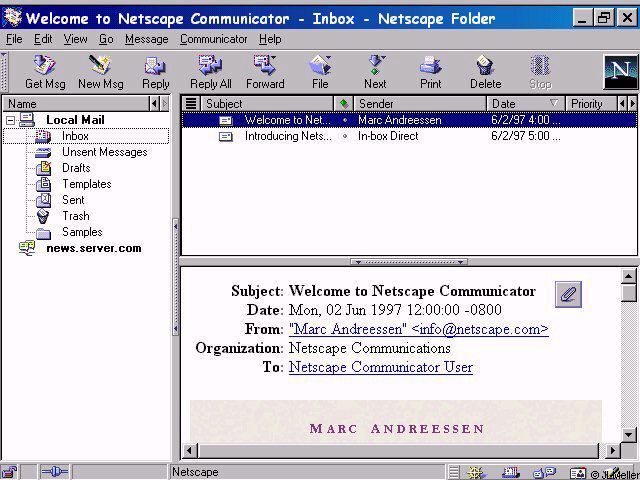Go to Next unread message
The image size is (640, 480).
375,72
